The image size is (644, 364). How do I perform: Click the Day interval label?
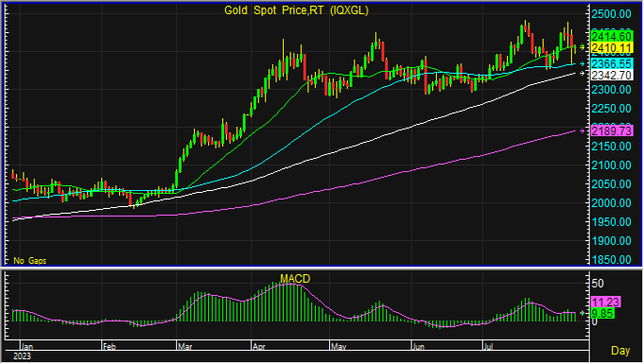620,351
